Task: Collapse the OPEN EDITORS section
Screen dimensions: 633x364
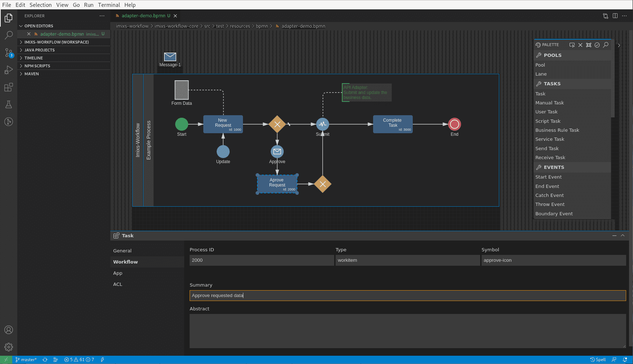Action: coord(38,26)
